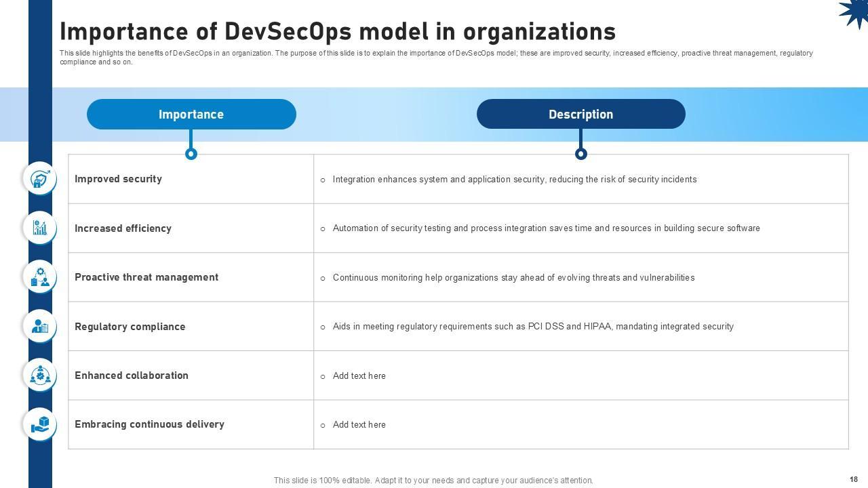The width and height of the screenshot is (868, 488).
Task: Click description text 'Continuous monitoring help organizations'
Action: click(x=513, y=277)
